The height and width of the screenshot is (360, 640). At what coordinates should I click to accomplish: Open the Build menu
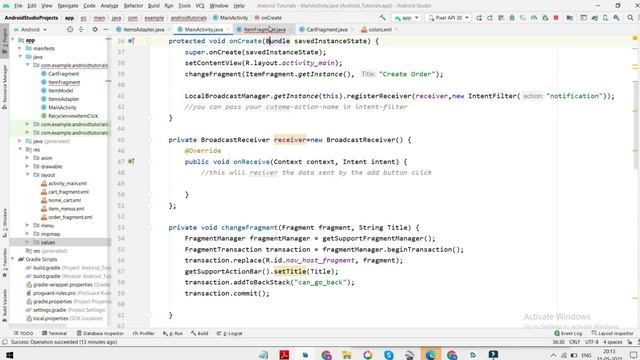click(153, 6)
